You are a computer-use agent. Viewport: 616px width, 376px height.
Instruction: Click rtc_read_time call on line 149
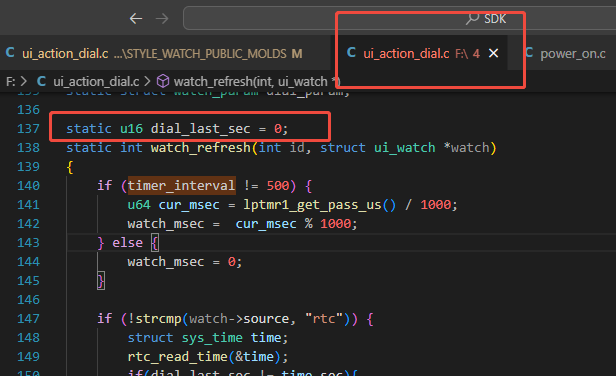(x=178, y=357)
